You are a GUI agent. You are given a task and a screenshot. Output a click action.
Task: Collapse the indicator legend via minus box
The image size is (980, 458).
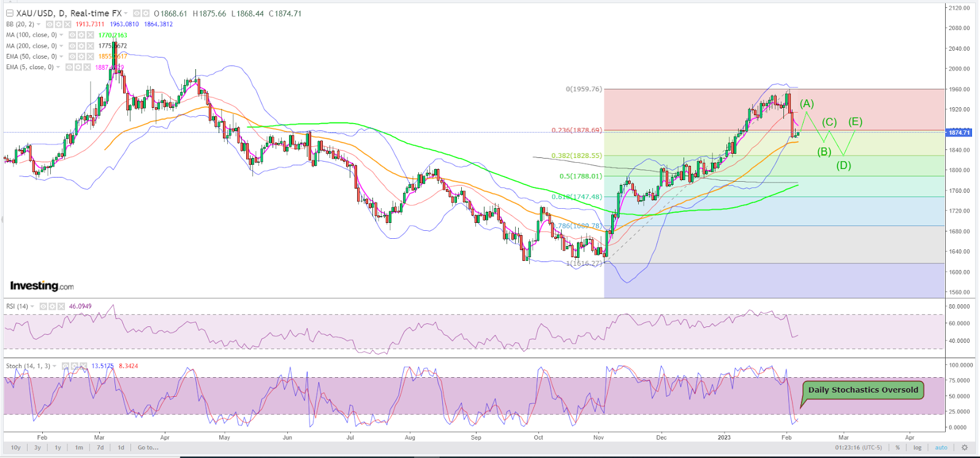click(x=10, y=13)
